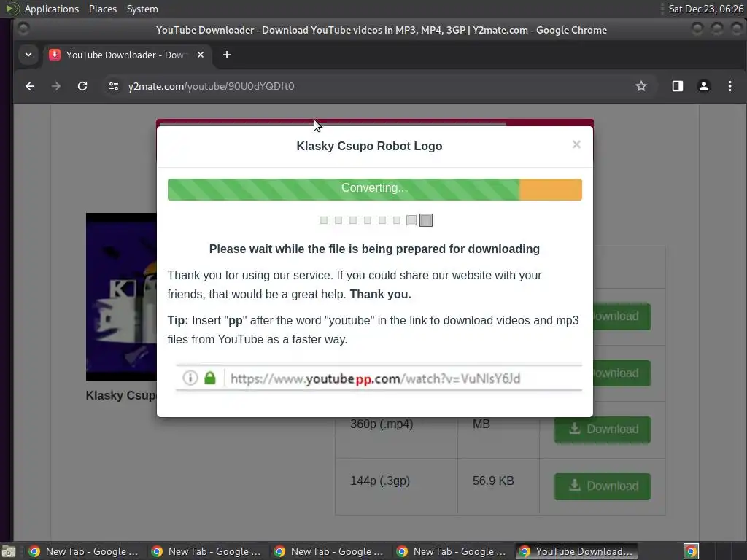Open the Applications menu
The height and width of the screenshot is (560, 747).
coord(52,9)
